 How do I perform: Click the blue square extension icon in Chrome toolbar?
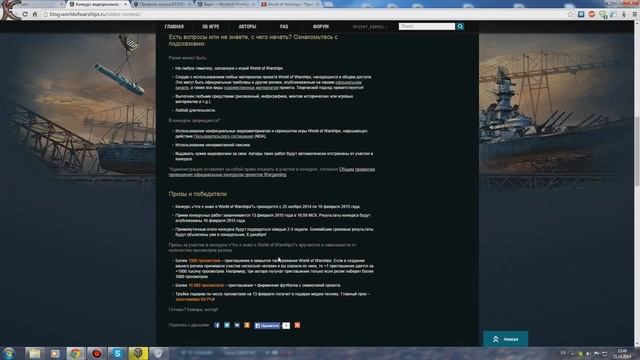click(581, 14)
